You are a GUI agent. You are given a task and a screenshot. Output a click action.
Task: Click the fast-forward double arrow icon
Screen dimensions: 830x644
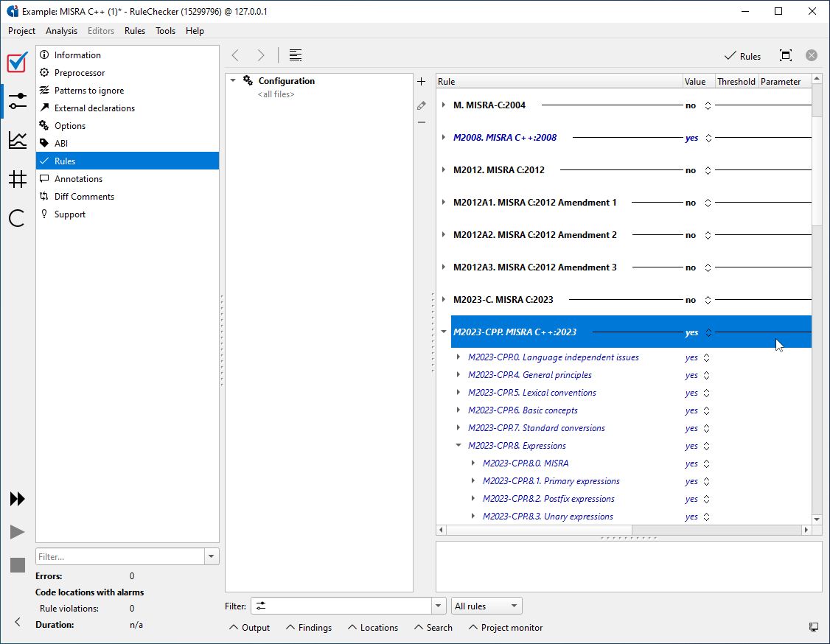pyautogui.click(x=18, y=499)
